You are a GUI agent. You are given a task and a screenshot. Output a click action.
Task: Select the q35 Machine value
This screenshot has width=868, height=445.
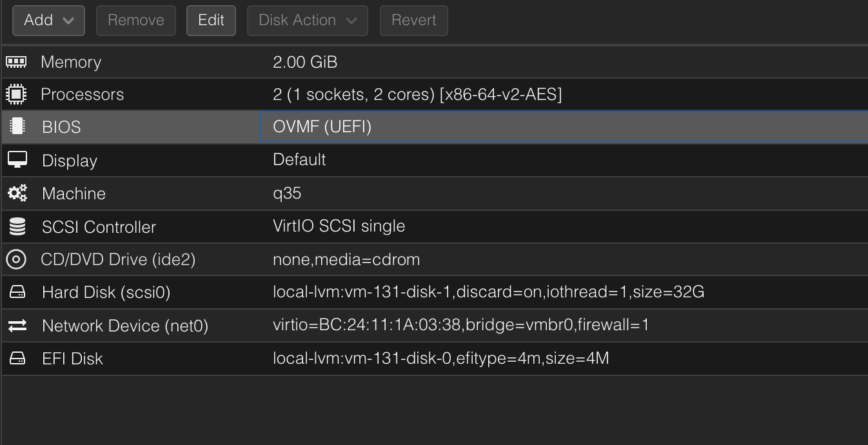(287, 193)
